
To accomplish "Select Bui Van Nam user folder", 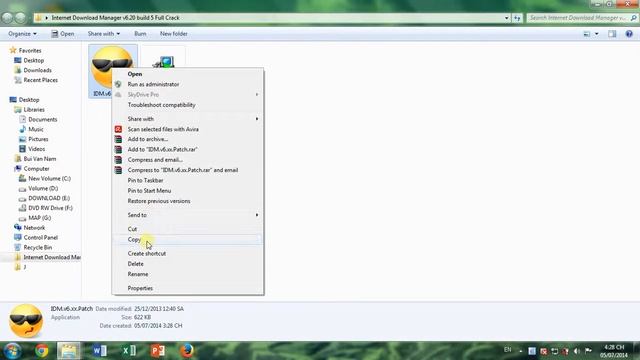I will point(40,159).
